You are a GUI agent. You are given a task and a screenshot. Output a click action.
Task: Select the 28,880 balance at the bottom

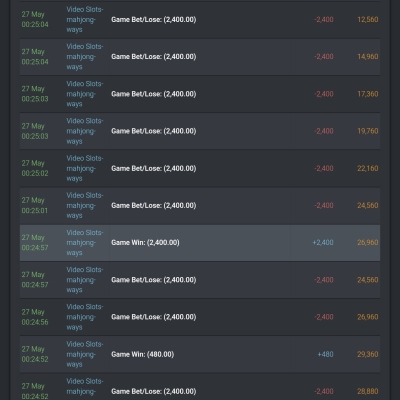tap(368, 391)
